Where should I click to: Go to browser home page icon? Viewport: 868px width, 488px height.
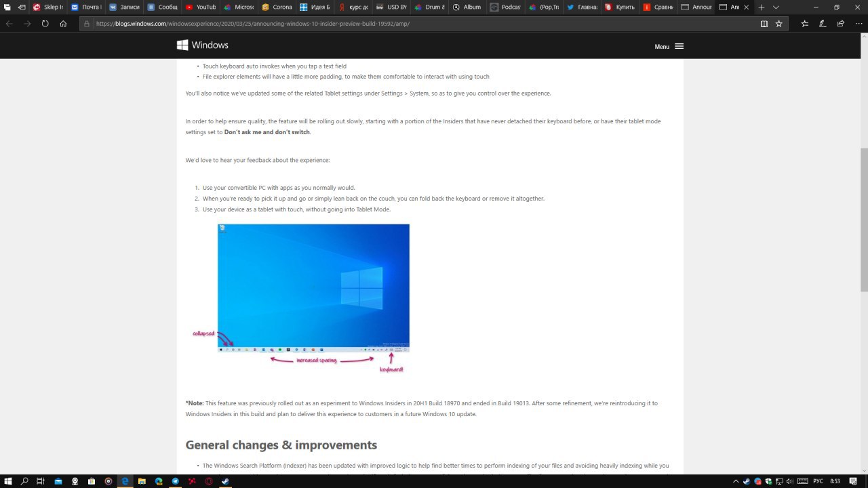point(63,23)
